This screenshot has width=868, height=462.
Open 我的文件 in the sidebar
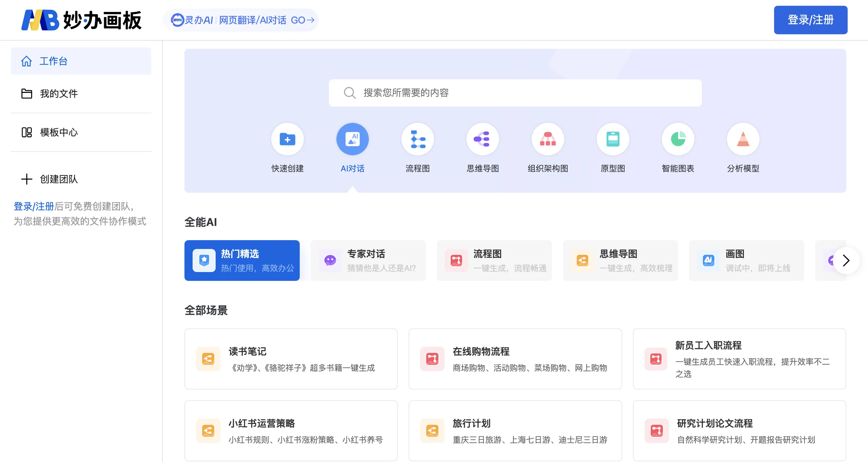click(x=59, y=94)
